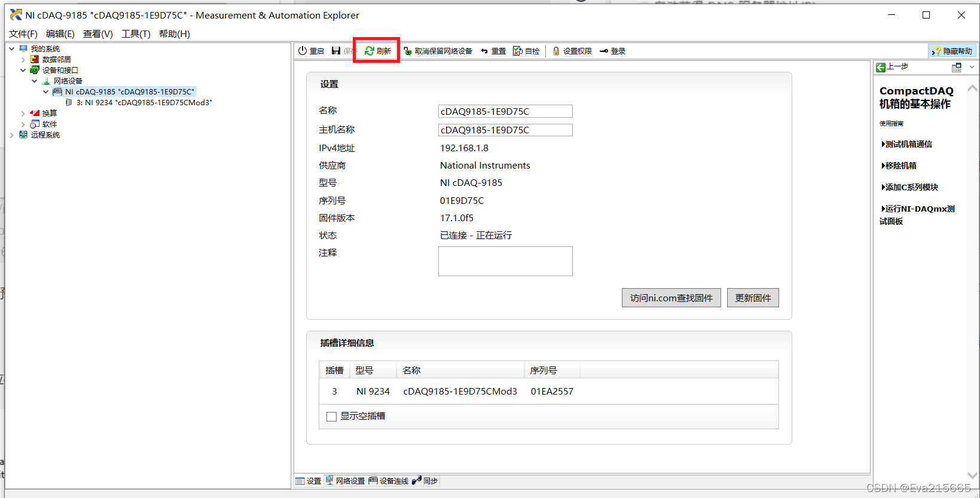
Task: Click into the 注释 comment box
Action: click(x=505, y=261)
